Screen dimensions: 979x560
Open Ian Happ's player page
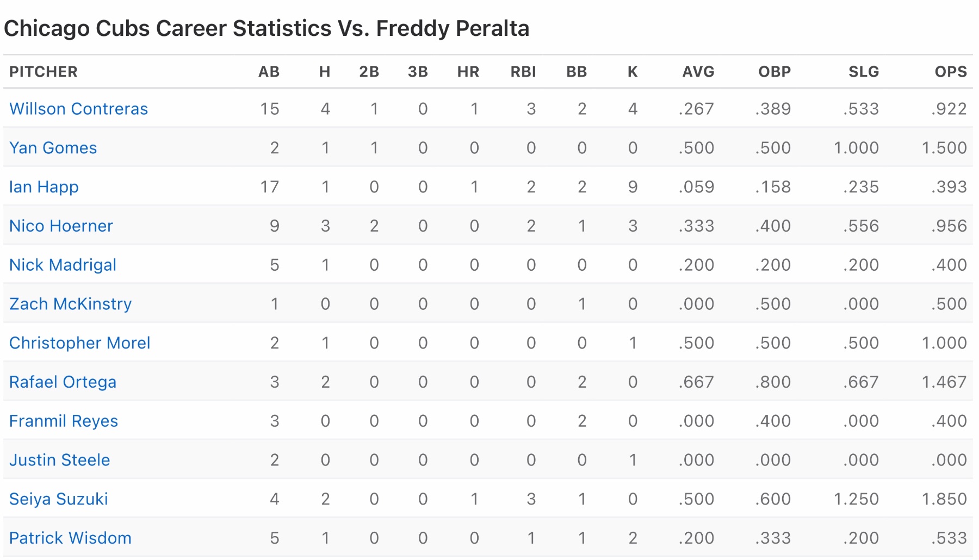coord(44,187)
